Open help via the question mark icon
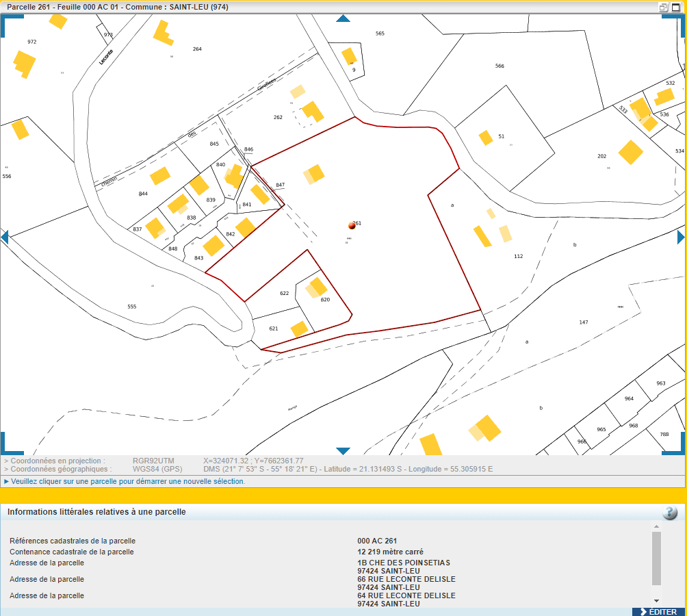The height and width of the screenshot is (616, 687). click(x=670, y=513)
